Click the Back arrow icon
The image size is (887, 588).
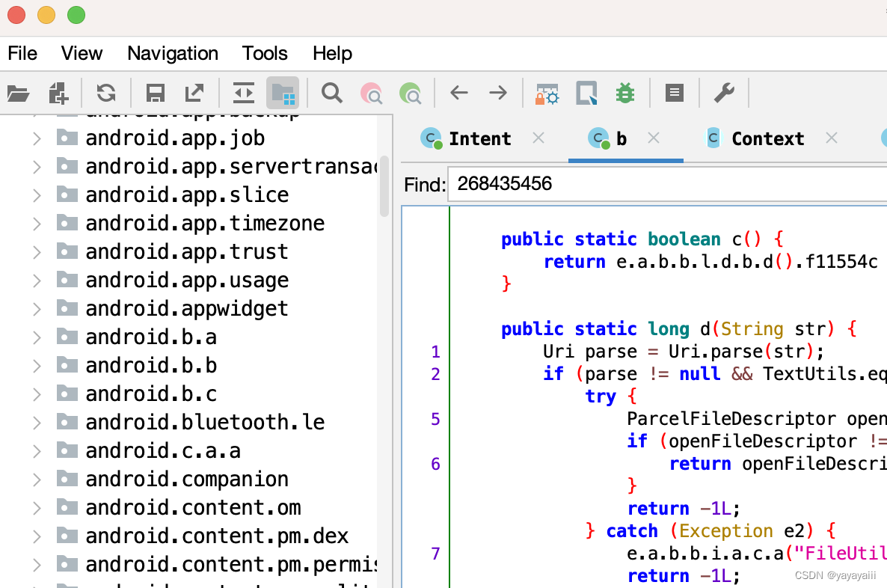[458, 92]
